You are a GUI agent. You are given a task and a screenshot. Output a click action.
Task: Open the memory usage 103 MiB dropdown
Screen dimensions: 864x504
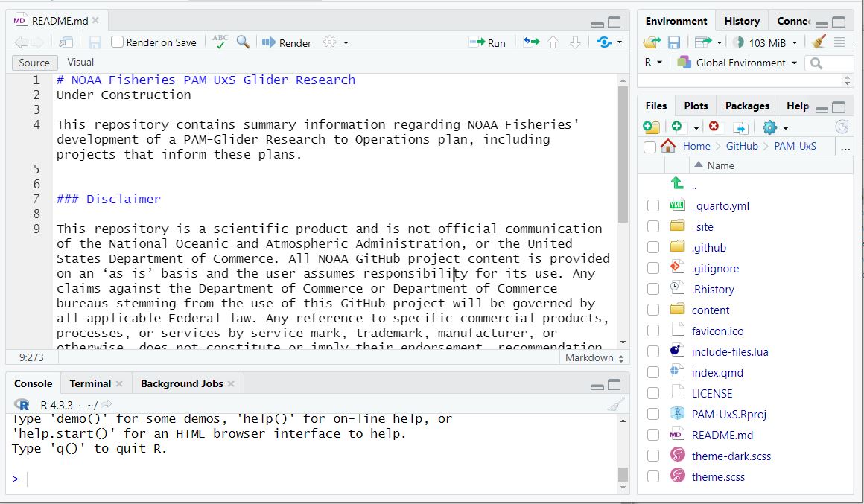pos(765,42)
